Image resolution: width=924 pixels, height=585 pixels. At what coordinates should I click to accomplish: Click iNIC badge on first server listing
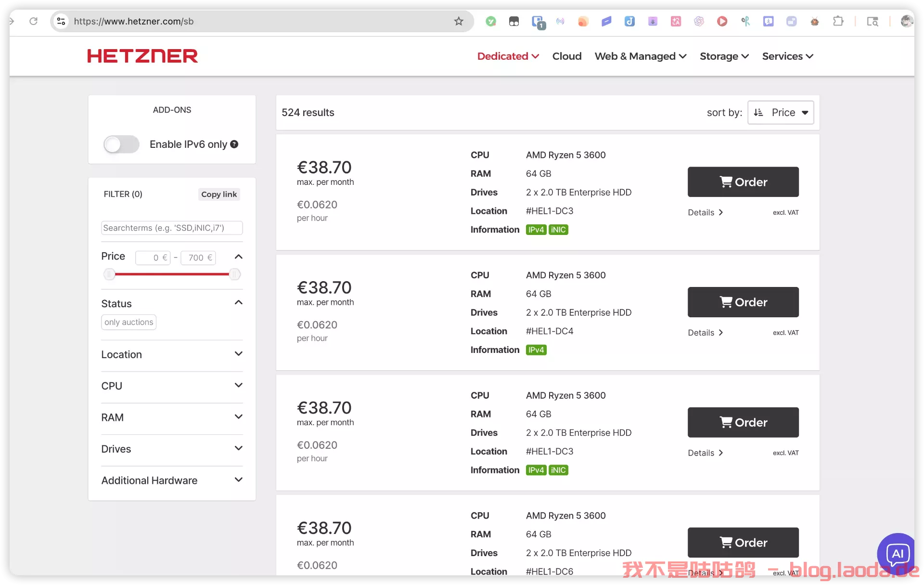(558, 230)
